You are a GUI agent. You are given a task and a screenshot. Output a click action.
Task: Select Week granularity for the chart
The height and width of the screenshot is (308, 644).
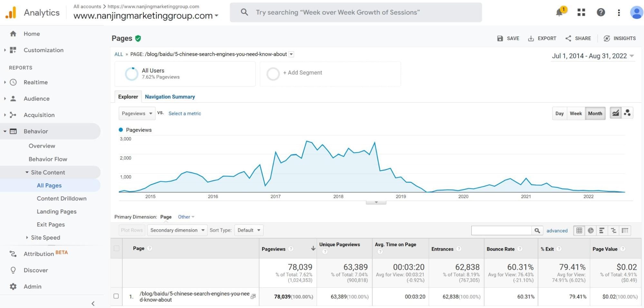[575, 113]
